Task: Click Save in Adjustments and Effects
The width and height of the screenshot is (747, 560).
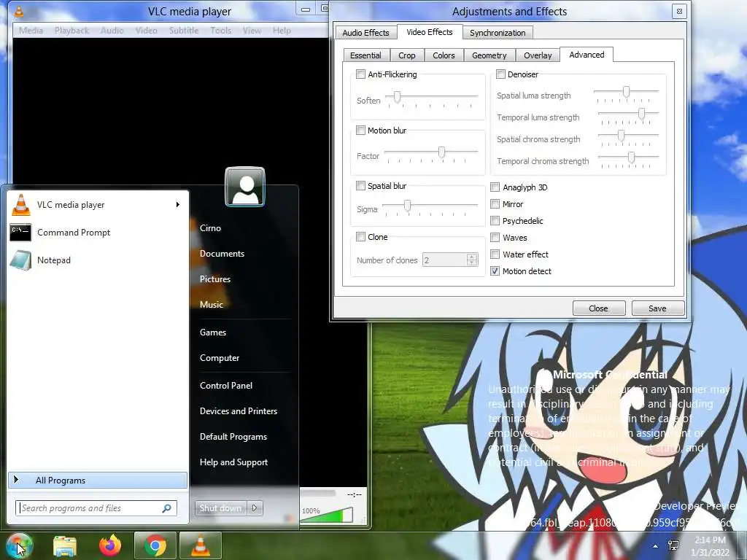Action: 657,308
